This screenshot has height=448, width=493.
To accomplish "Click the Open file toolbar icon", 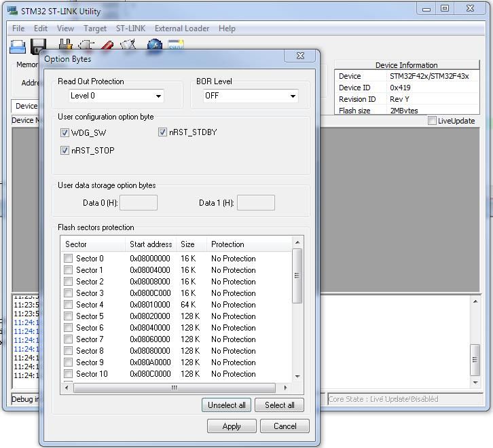I will [x=17, y=46].
